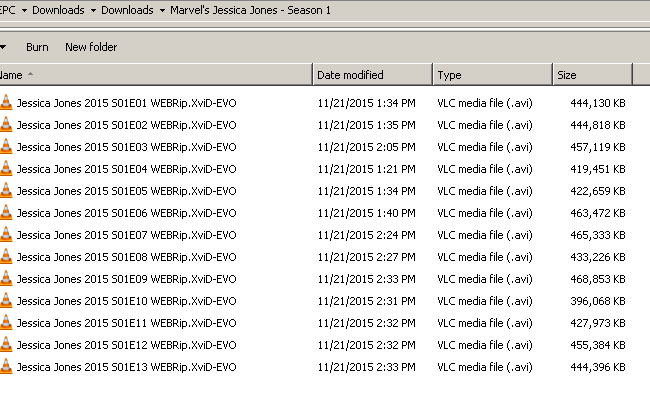650x396 pixels.
Task: Click Burn in the toolbar
Action: [37, 47]
